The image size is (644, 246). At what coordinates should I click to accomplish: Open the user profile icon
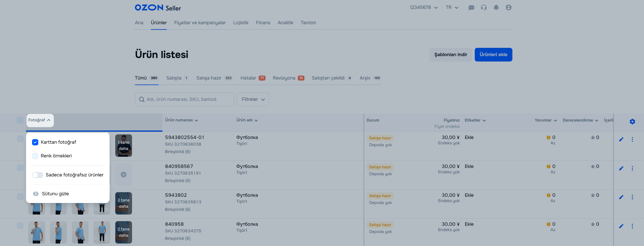coord(508,8)
